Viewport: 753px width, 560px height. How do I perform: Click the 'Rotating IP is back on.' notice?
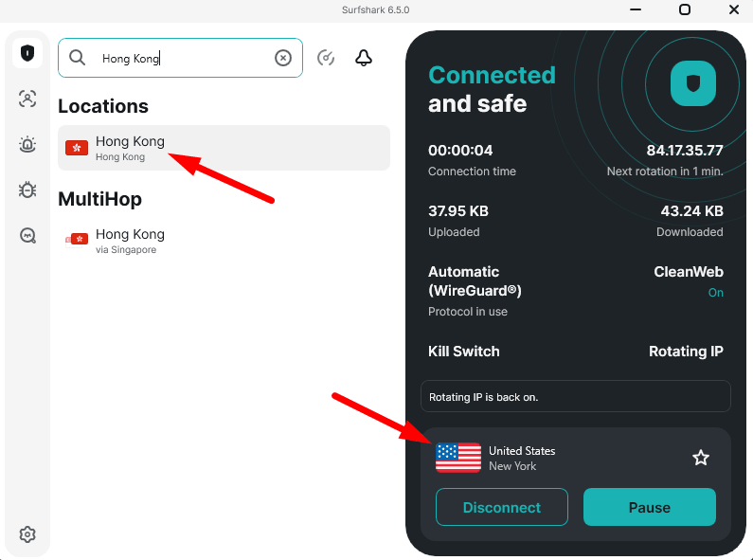point(576,396)
